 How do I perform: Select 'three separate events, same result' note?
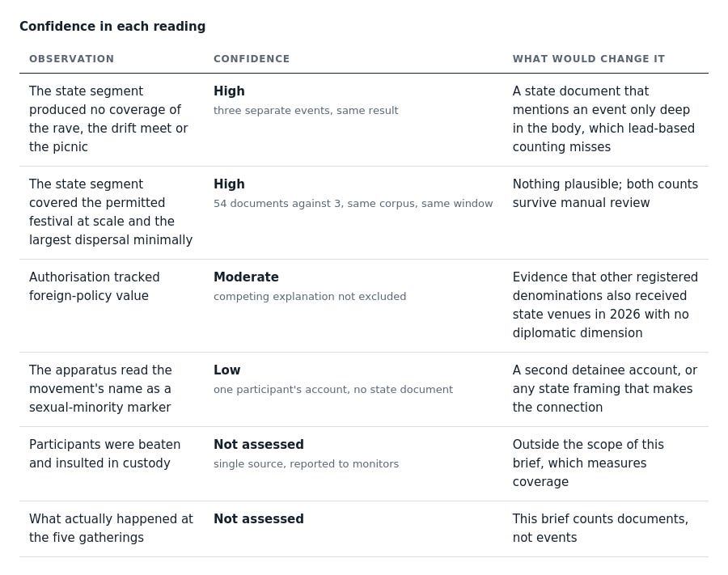coord(306,111)
